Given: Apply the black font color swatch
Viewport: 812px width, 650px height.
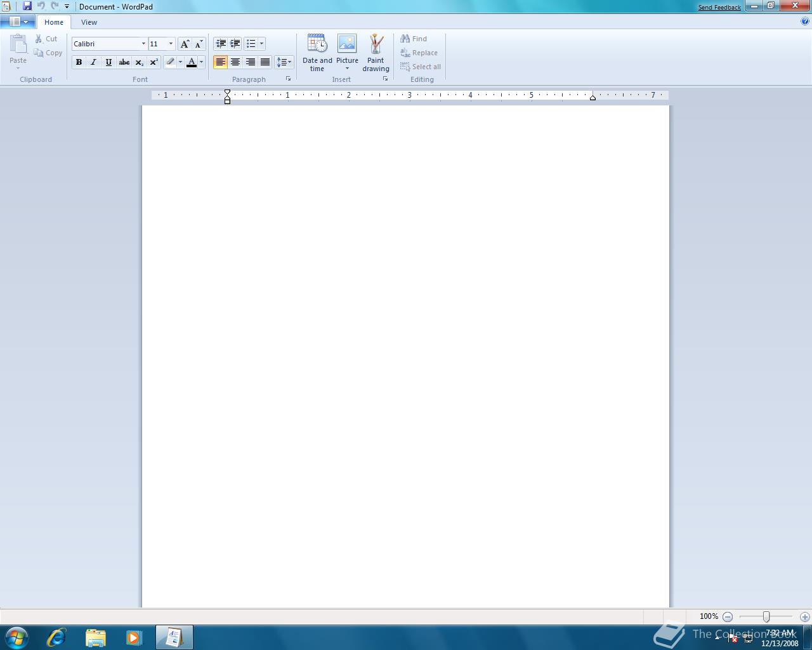Looking at the screenshot, I should [x=192, y=62].
